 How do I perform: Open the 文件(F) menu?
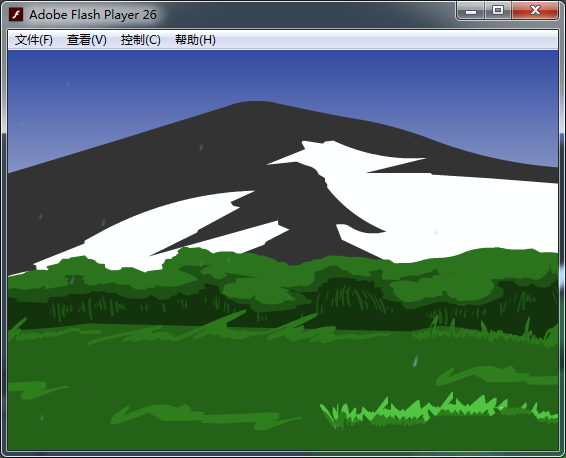(x=34, y=40)
